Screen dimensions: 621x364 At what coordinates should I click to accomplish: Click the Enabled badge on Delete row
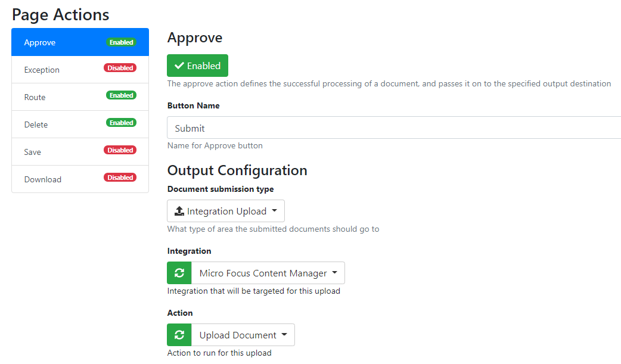(x=121, y=123)
